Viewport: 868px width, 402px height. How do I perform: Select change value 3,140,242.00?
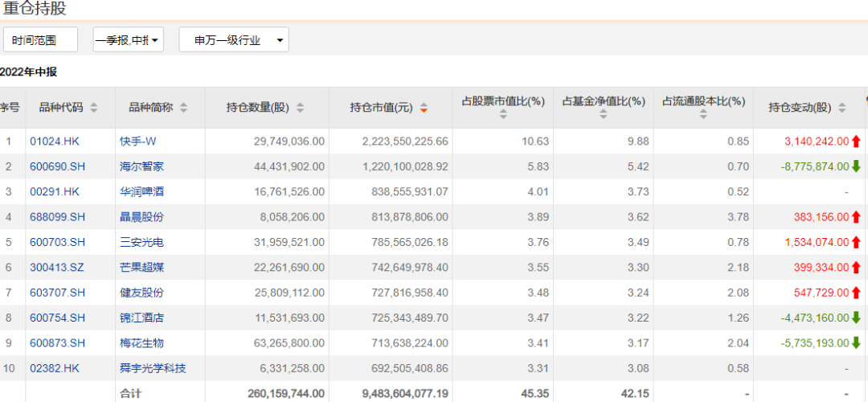[817, 142]
